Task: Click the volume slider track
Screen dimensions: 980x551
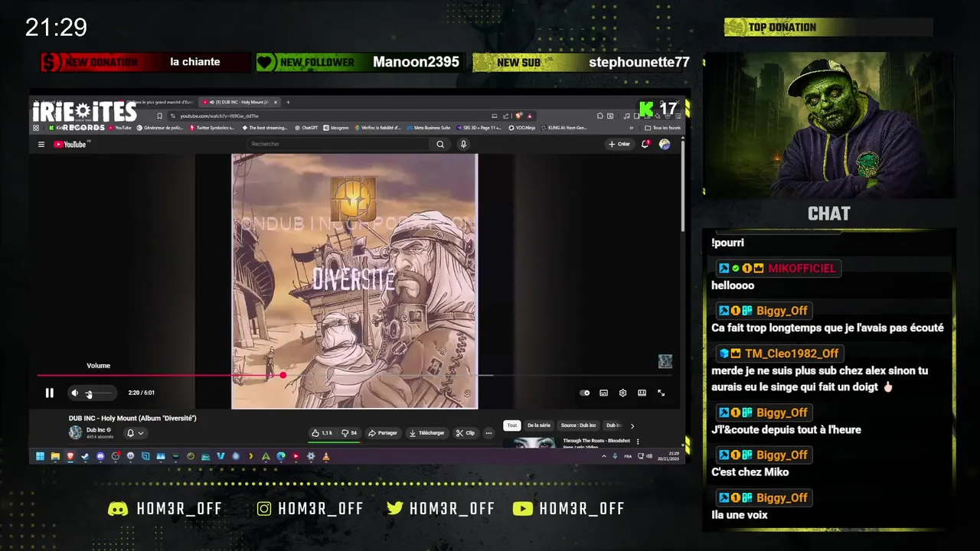Action: point(100,393)
